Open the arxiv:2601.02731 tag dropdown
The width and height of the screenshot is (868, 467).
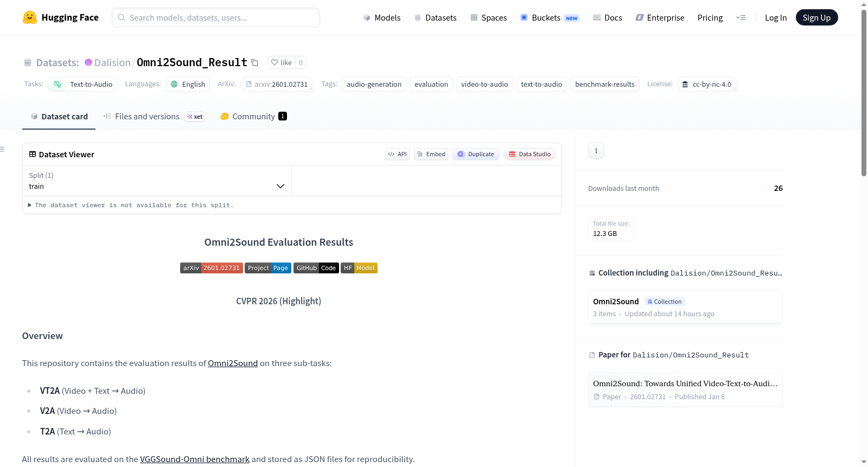(277, 84)
